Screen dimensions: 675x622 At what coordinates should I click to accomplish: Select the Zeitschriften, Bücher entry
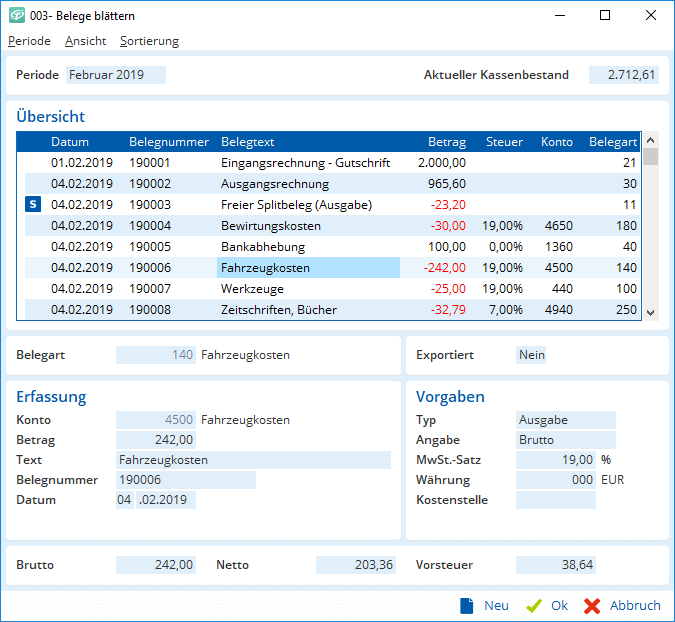pyautogui.click(x=278, y=310)
